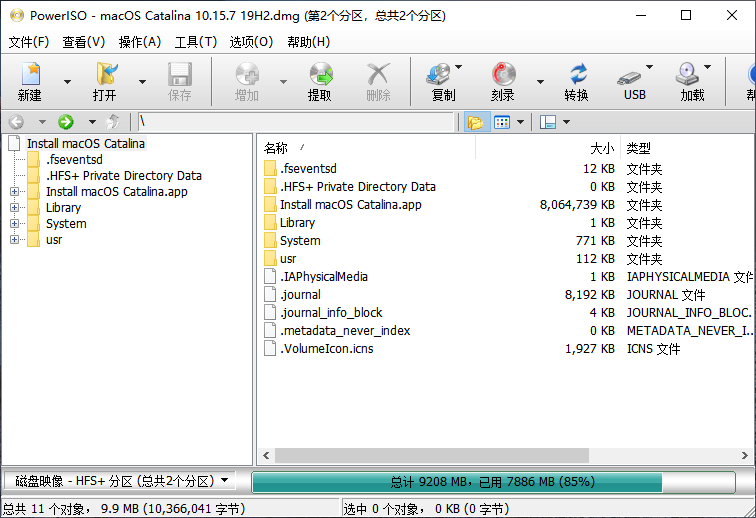Click the scrollbar left arrow

(266, 455)
